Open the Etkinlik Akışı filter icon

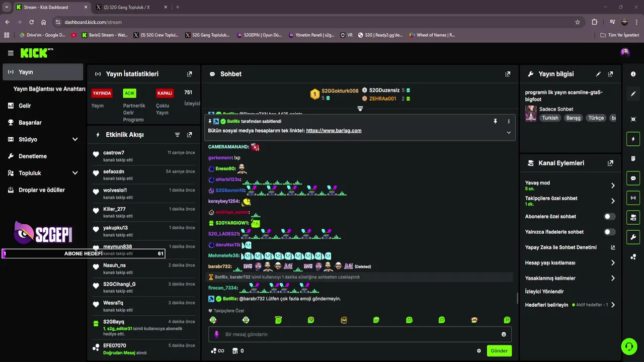pos(177,135)
